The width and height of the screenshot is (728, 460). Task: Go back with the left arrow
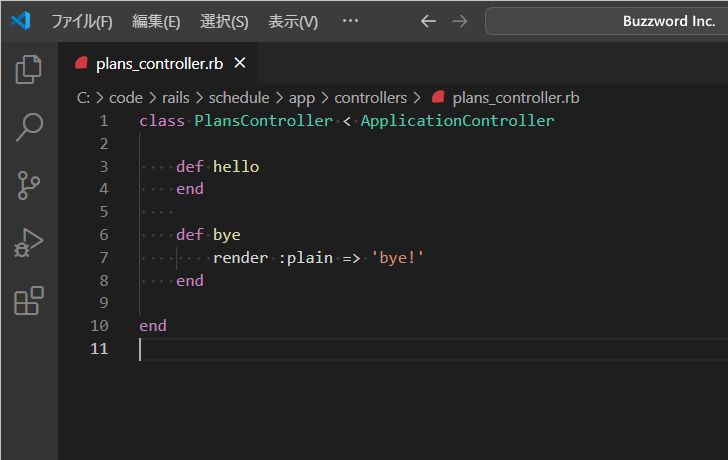point(428,21)
